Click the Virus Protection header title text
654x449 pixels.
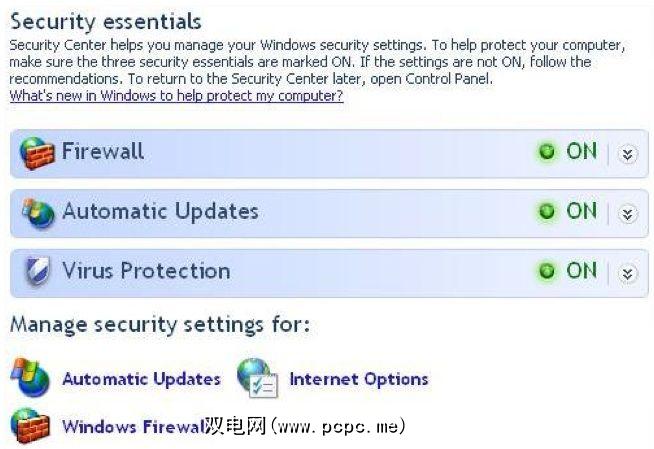click(146, 270)
